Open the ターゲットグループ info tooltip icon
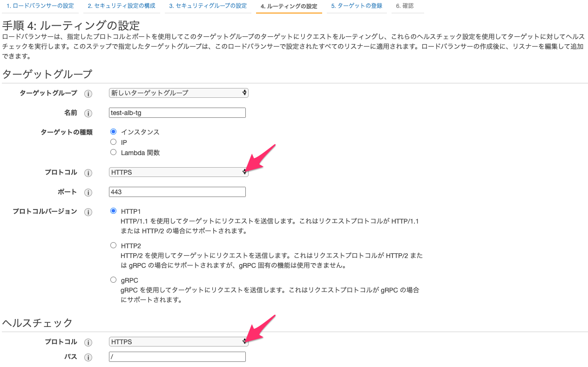 [88, 94]
